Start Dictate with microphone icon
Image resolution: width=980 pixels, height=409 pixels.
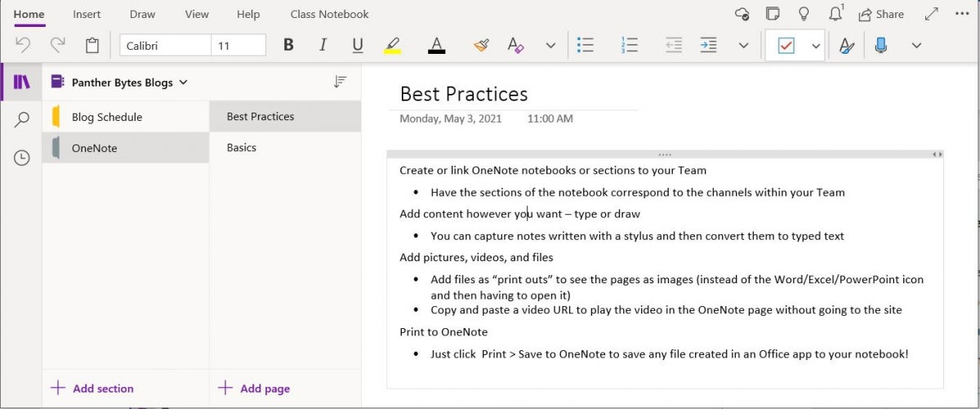click(x=881, y=46)
